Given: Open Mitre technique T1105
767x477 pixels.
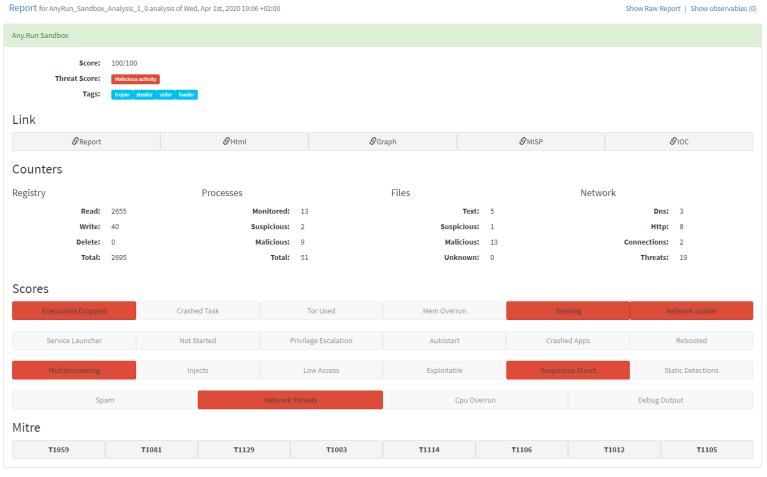Looking at the screenshot, I should pos(706,450).
